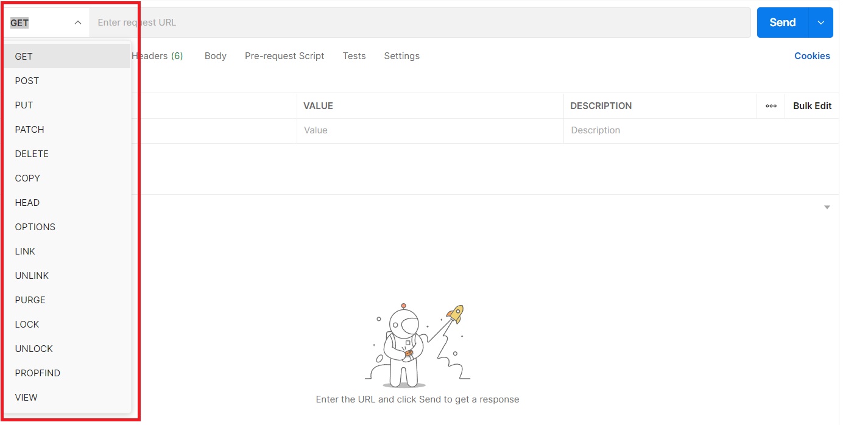Select PATCH in the method list
This screenshot has height=425, width=868.
68,129
